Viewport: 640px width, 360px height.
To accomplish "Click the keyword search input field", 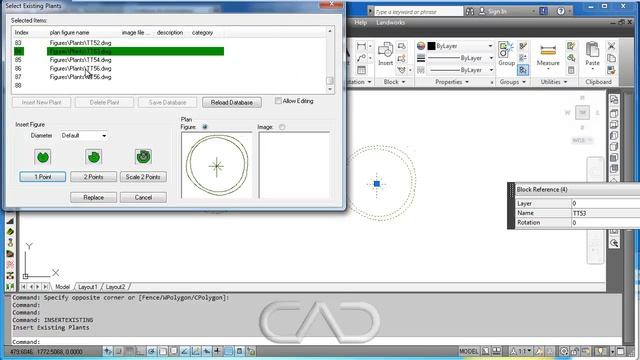I will [x=418, y=12].
